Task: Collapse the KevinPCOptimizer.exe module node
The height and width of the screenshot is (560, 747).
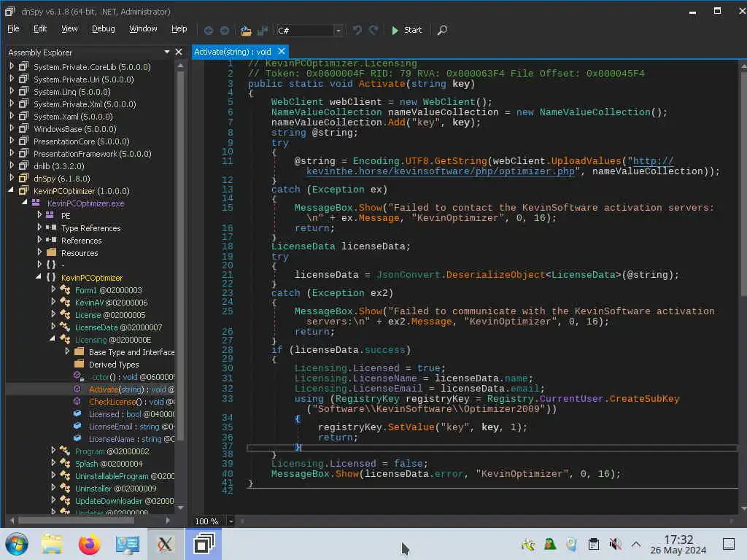Action: click(x=24, y=203)
